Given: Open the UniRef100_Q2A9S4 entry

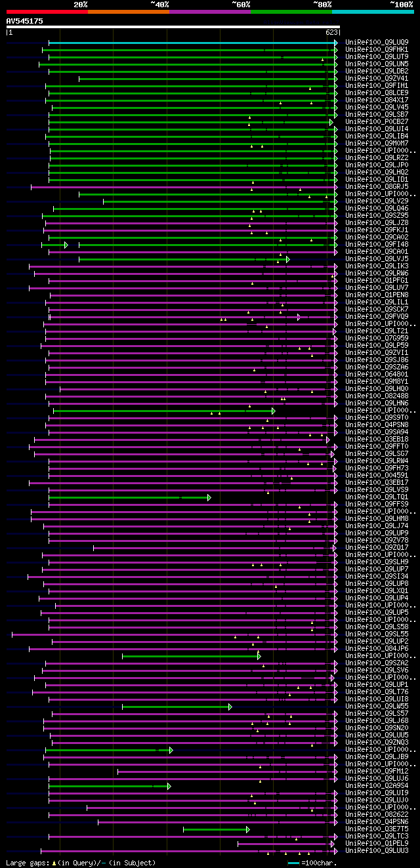Looking at the screenshot, I should (x=377, y=786).
